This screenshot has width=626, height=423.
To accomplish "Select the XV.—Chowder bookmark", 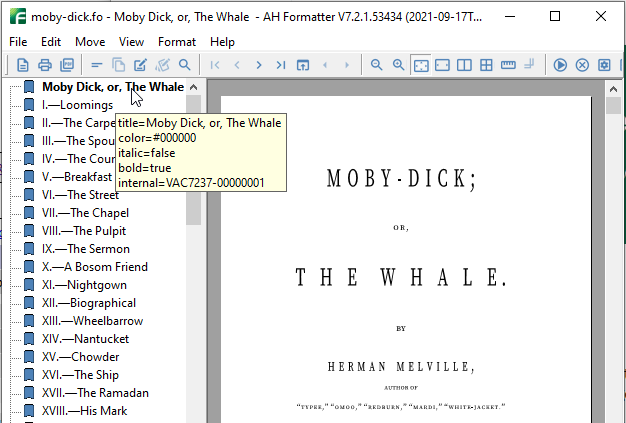I will 80,357.
